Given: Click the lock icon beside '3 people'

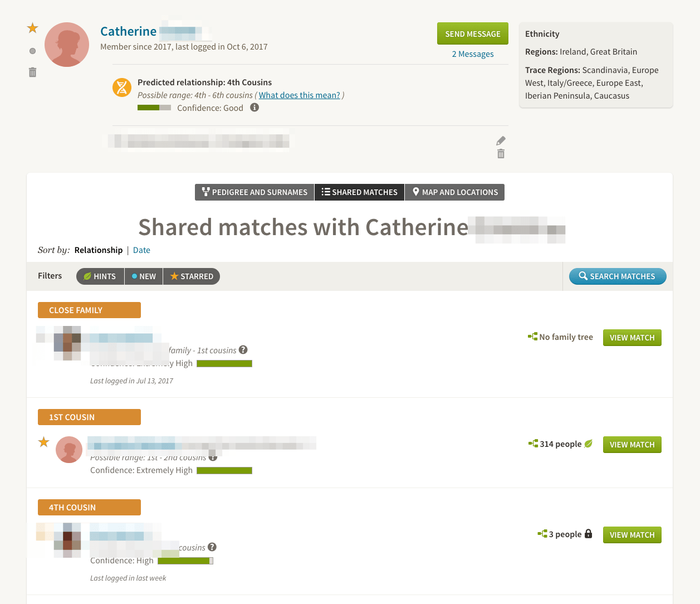Looking at the screenshot, I should click(589, 534).
